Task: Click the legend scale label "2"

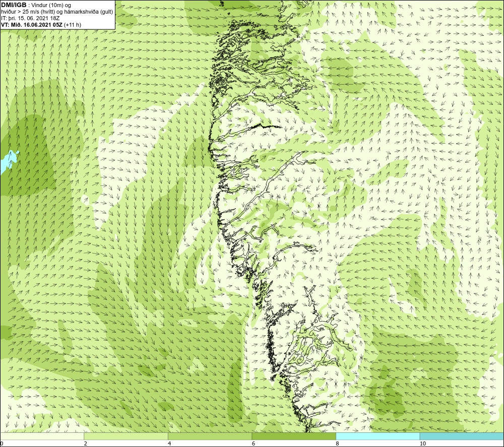Action: [86, 443]
